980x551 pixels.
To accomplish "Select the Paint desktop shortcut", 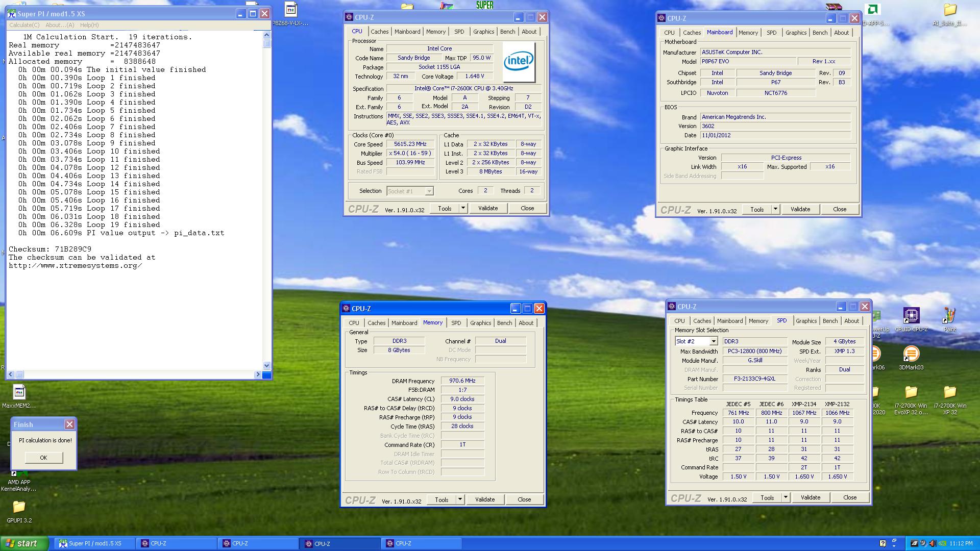I will pyautogui.click(x=949, y=320).
